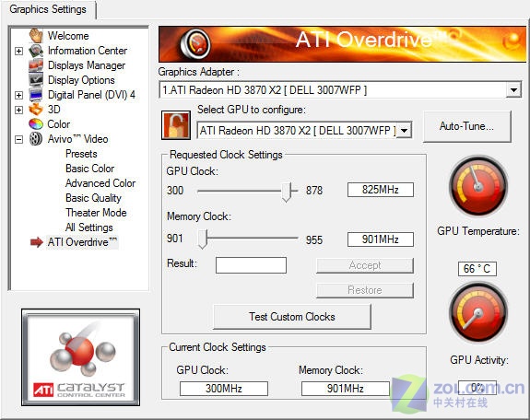Click the Accept button
The width and height of the screenshot is (530, 420).
pos(365,265)
